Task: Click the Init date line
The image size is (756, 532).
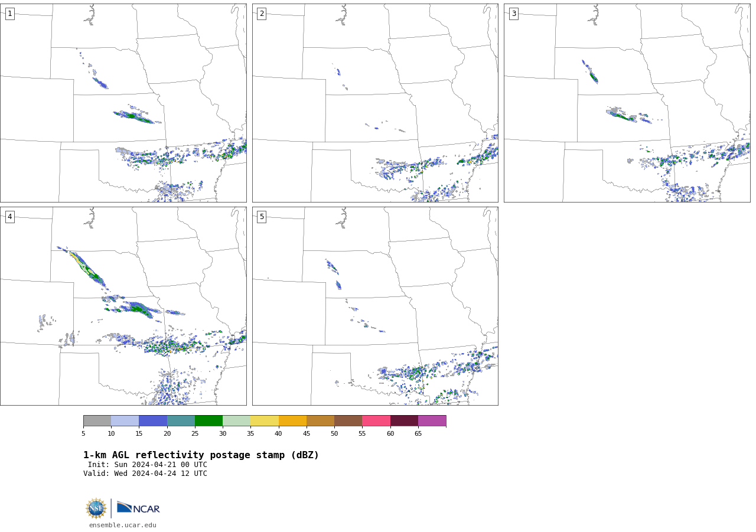Action: [x=148, y=465]
